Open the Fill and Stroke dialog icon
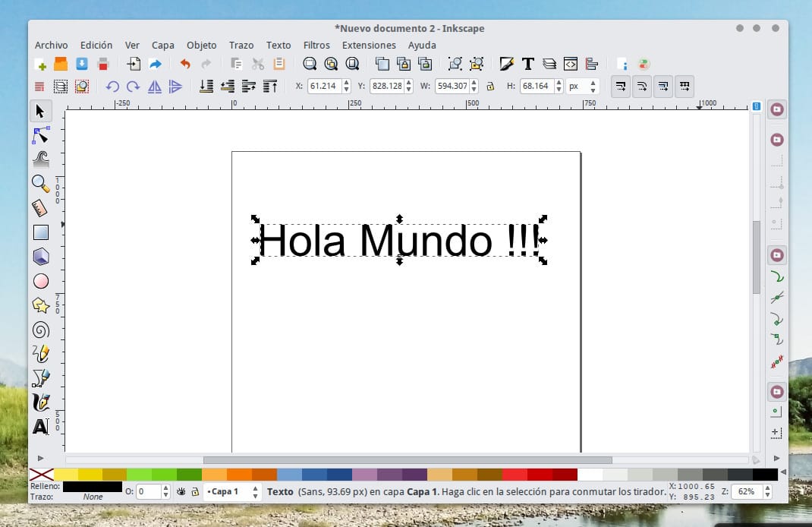This screenshot has height=527, width=812. coord(506,64)
